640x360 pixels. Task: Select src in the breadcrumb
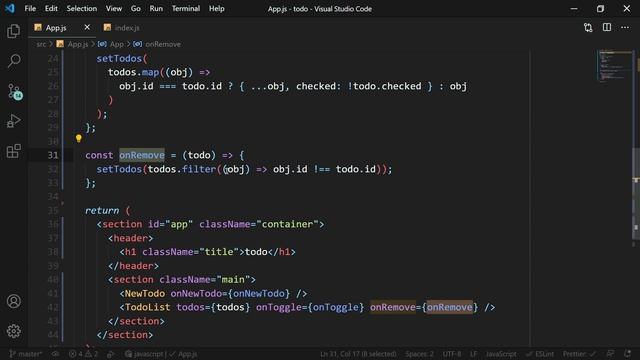pyautogui.click(x=41, y=44)
